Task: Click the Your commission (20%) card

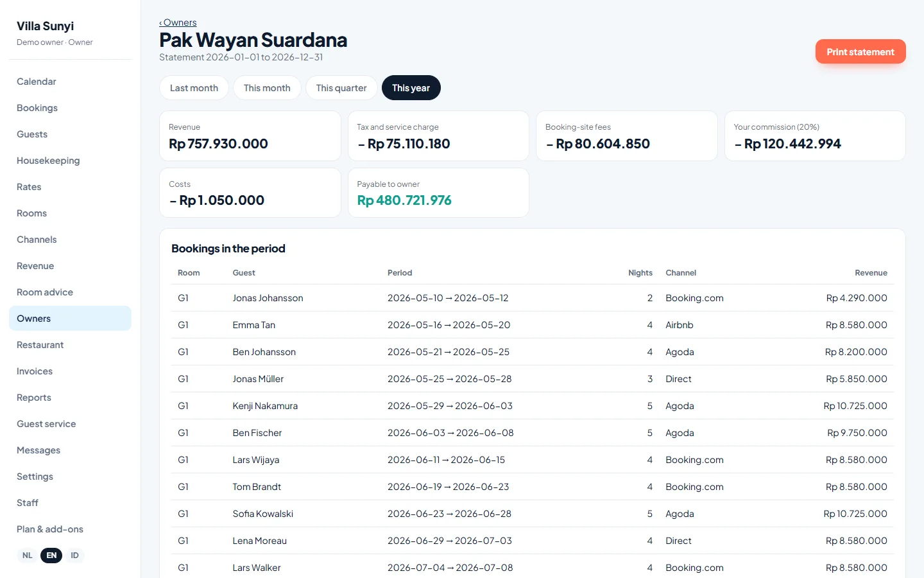Action: pos(815,136)
